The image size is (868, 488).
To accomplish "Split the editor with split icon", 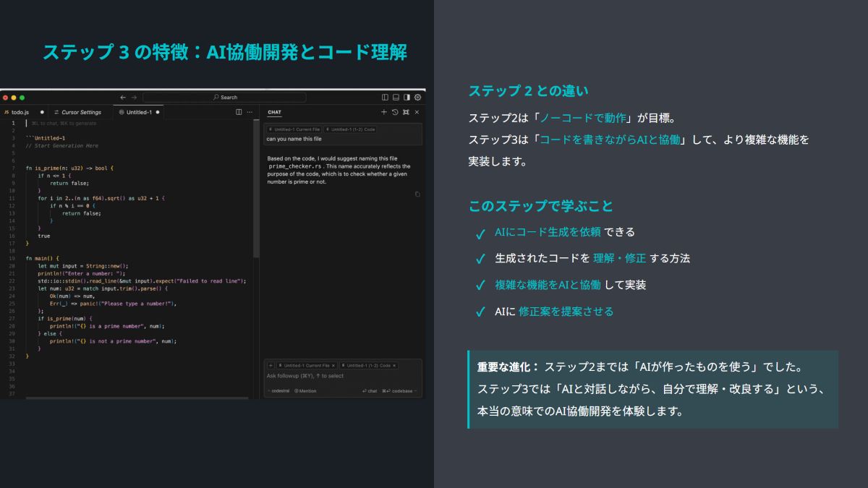I will click(239, 112).
